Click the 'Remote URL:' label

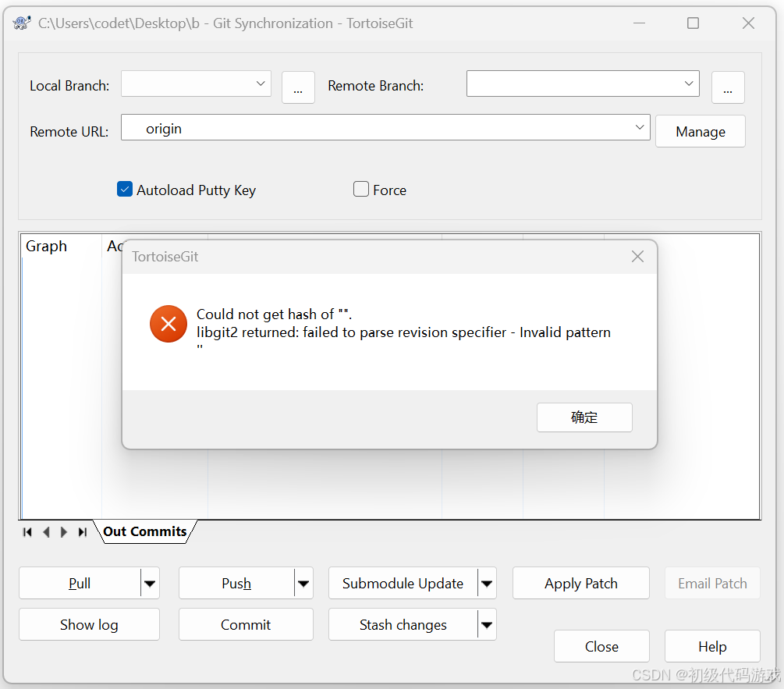click(69, 132)
